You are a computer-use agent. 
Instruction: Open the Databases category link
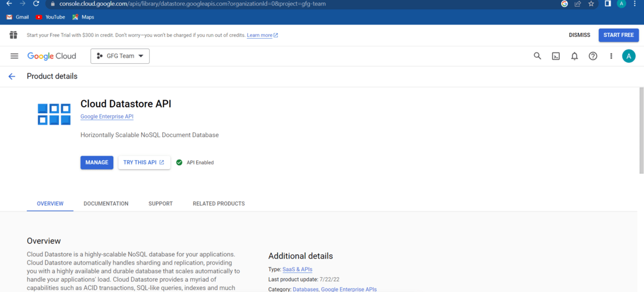click(305, 289)
